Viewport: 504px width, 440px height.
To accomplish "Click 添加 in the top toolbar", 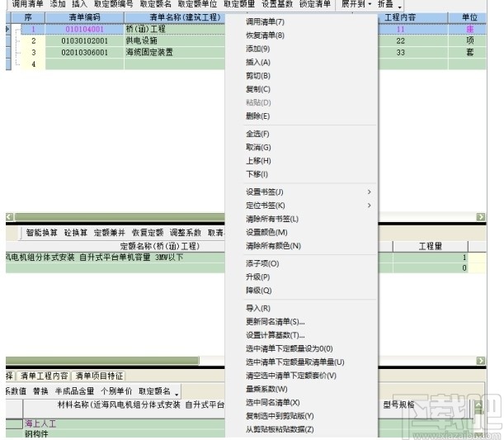I will (58, 4).
